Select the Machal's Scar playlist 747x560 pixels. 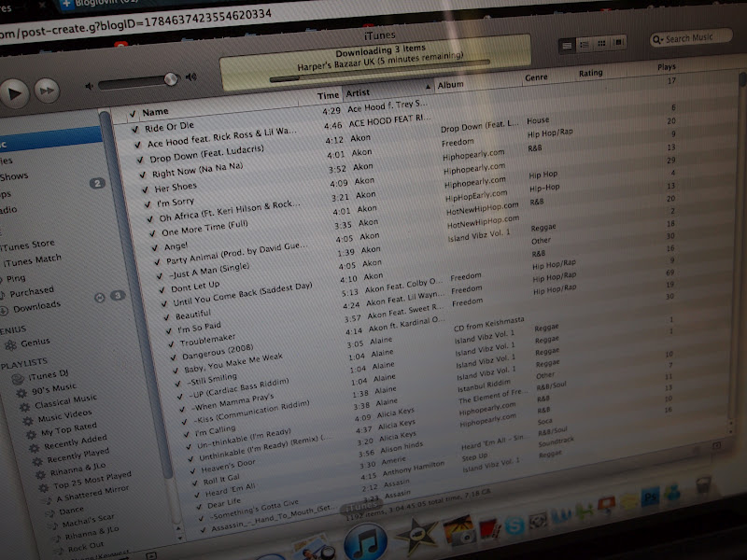pyautogui.click(x=88, y=520)
